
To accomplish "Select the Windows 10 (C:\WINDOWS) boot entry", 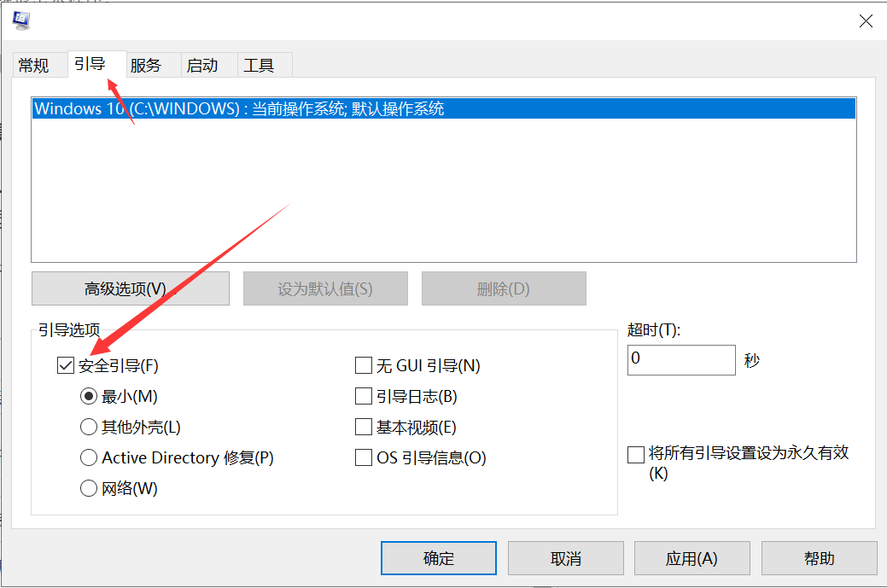I will pos(444,108).
